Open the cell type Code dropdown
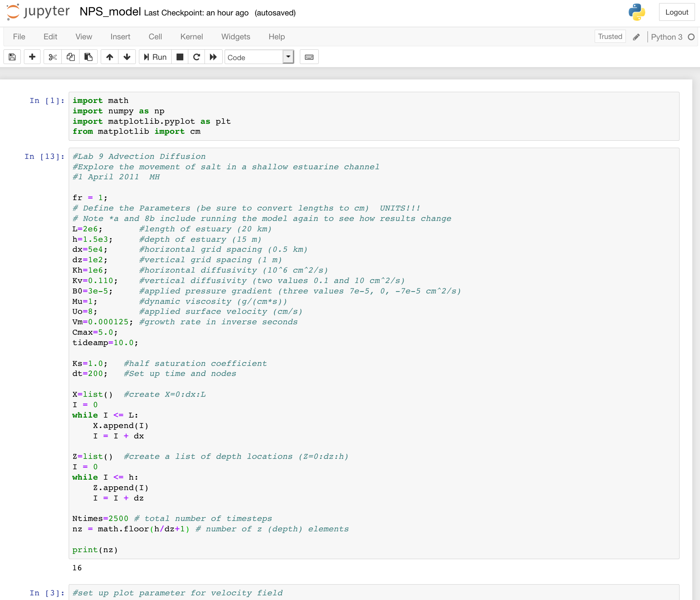700x600 pixels. coord(259,57)
